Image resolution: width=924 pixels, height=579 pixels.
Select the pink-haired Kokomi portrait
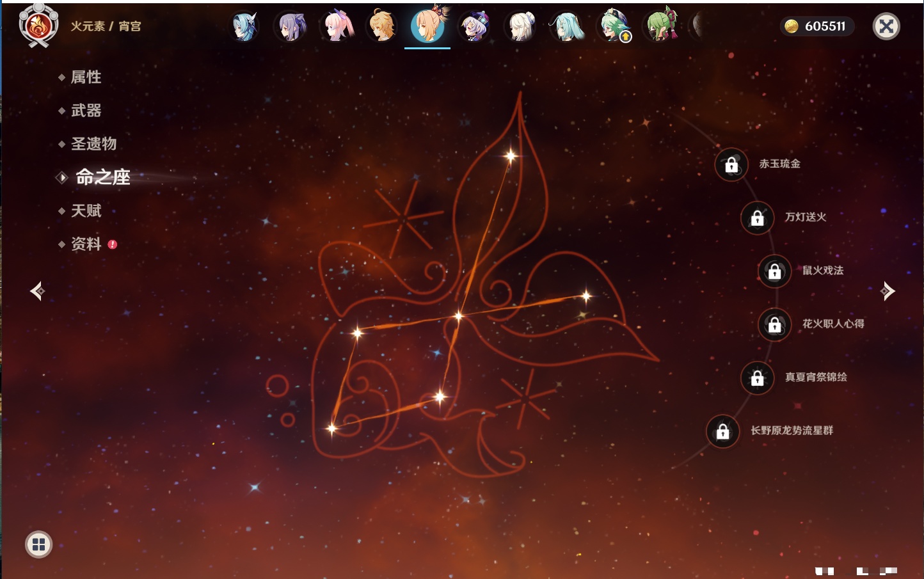coord(337,26)
